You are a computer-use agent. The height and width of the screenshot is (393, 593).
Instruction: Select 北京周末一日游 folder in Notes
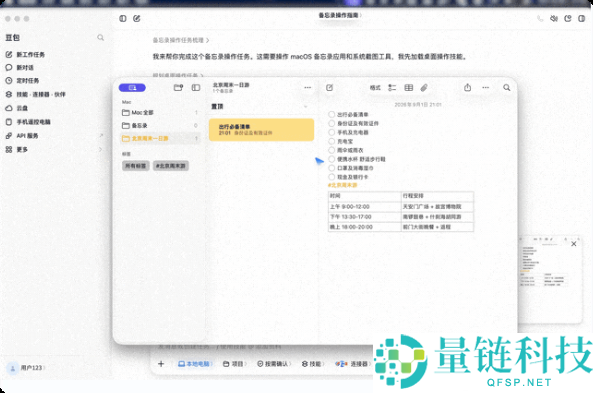point(160,138)
